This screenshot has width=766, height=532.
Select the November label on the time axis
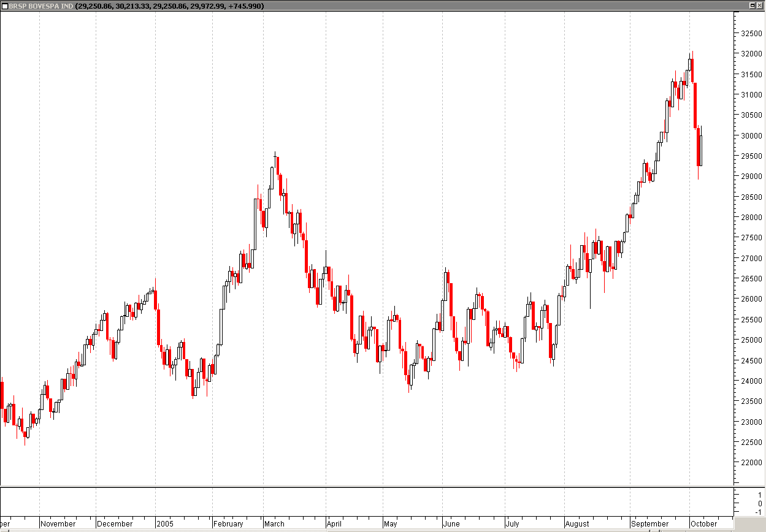[58, 524]
